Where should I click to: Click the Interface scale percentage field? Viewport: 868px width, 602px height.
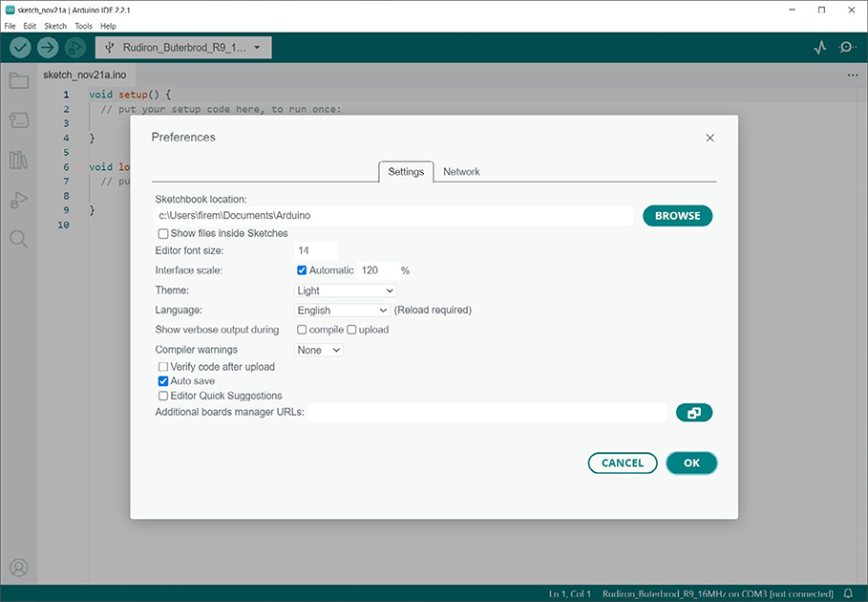click(379, 270)
